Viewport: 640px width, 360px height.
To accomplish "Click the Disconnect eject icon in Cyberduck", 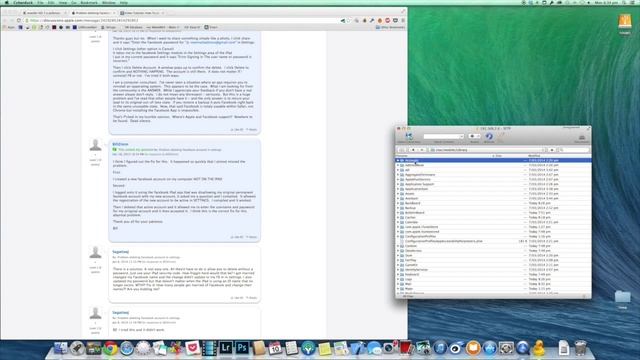I will tap(582, 138).
